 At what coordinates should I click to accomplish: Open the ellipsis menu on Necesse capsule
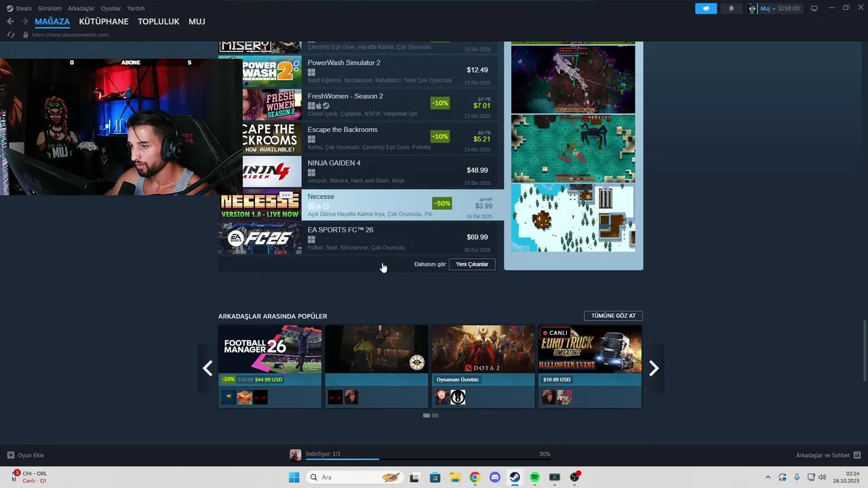point(286,195)
